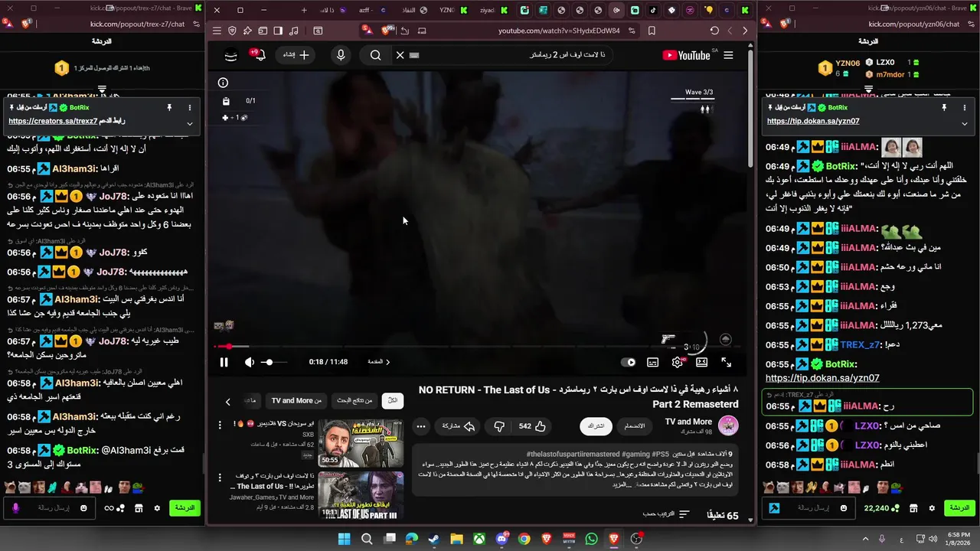Toggle subtitles in the video player
This screenshot has width=980, height=551.
coord(652,363)
